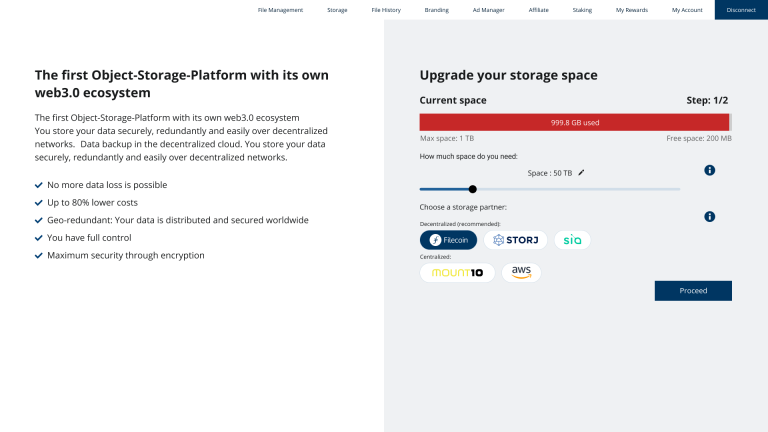Click the pencil edit icon beside Space 50 TB
Viewport: 768px width, 432px height.
(581, 172)
